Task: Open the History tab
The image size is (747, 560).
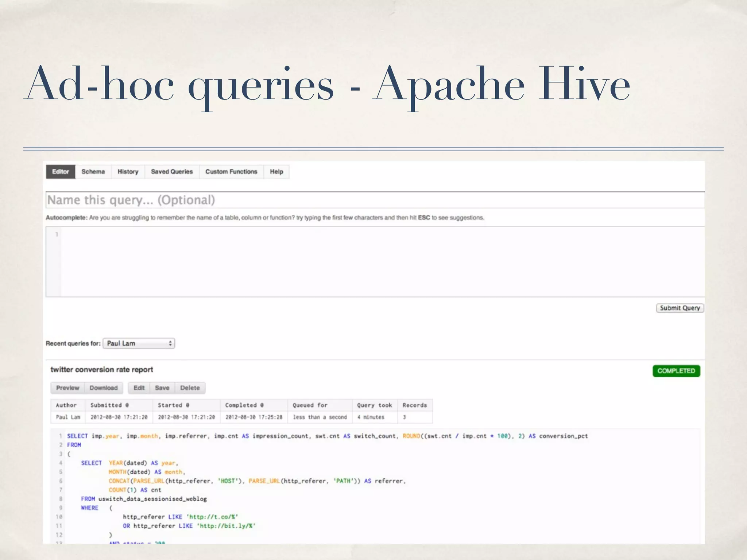Action: coord(128,172)
